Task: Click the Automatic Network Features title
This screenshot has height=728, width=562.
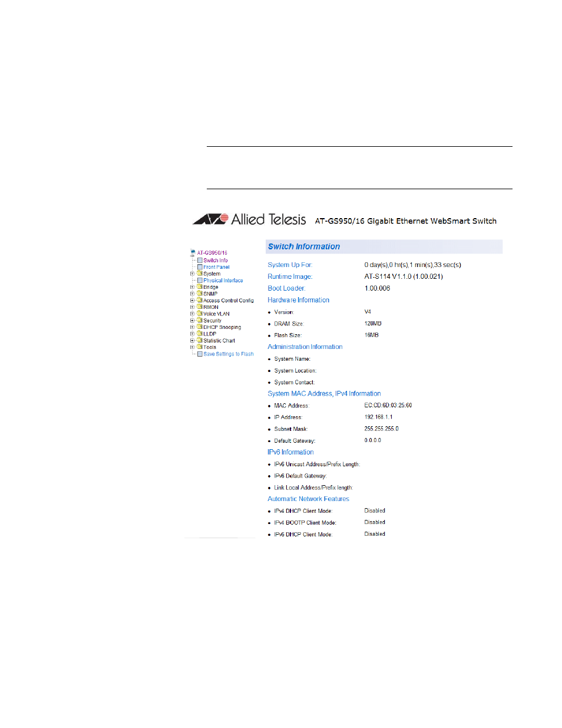Action: [x=308, y=499]
